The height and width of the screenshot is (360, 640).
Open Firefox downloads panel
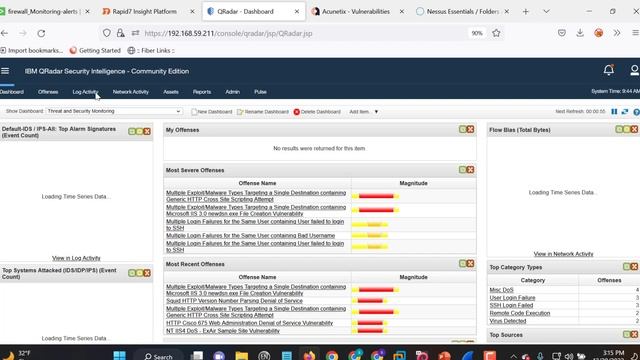(x=580, y=33)
